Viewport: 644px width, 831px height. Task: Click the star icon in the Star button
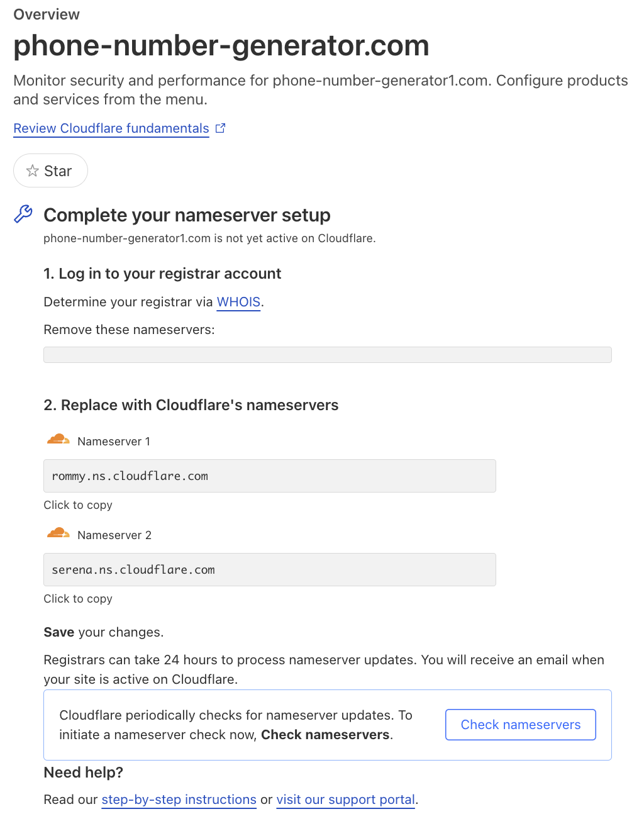[33, 170]
